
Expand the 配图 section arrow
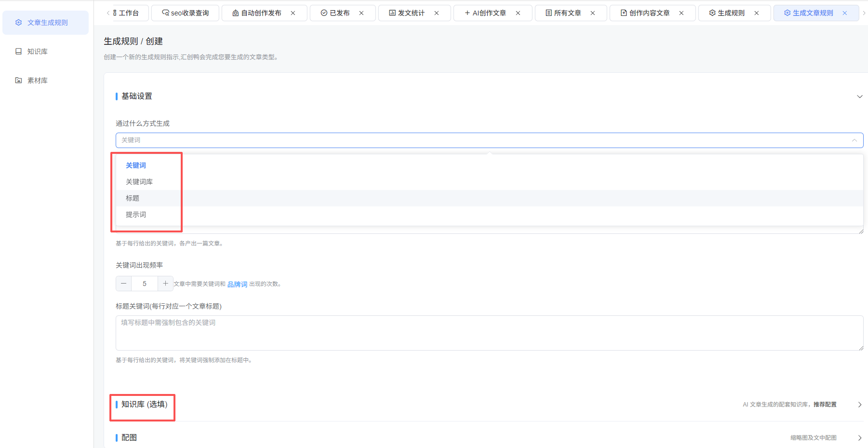tap(859, 438)
